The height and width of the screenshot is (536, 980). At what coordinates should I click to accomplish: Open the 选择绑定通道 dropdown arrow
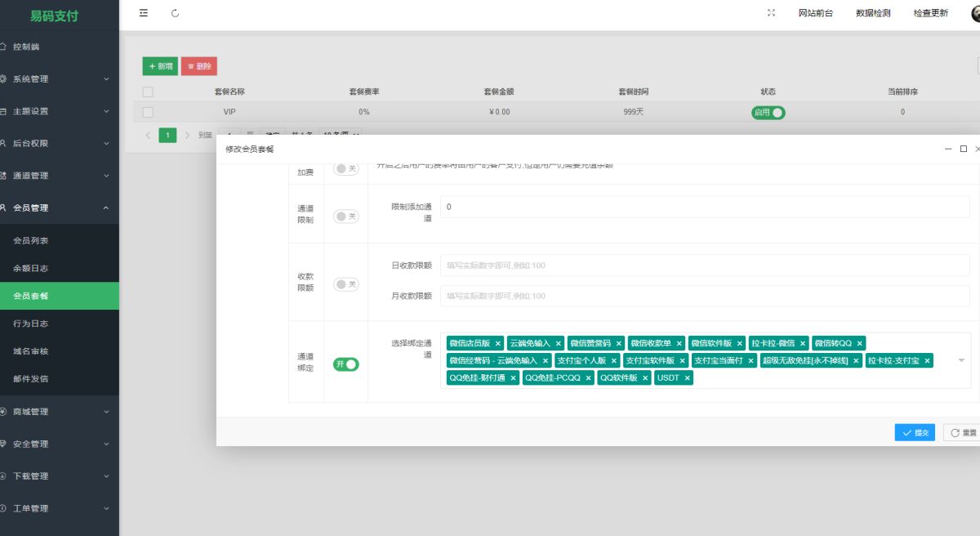(x=961, y=360)
